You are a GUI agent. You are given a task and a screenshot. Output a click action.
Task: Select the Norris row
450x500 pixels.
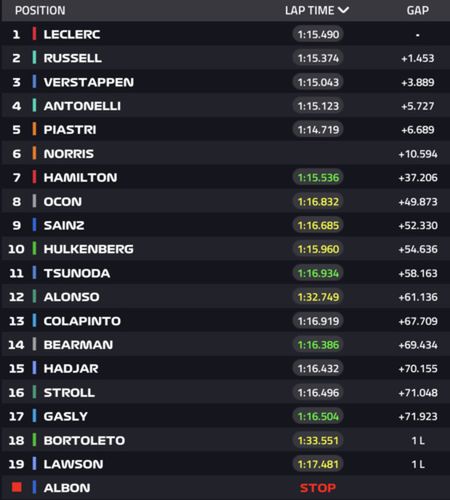pos(226,154)
